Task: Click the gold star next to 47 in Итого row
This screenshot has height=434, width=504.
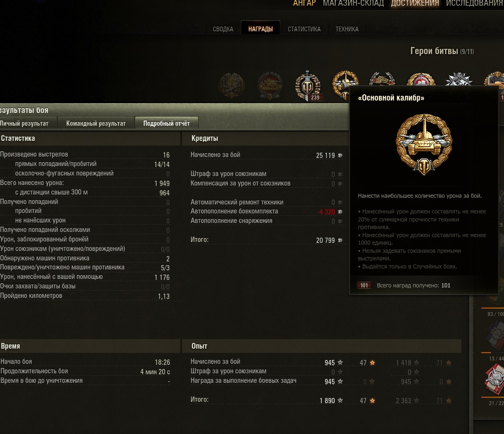Action: point(372,401)
